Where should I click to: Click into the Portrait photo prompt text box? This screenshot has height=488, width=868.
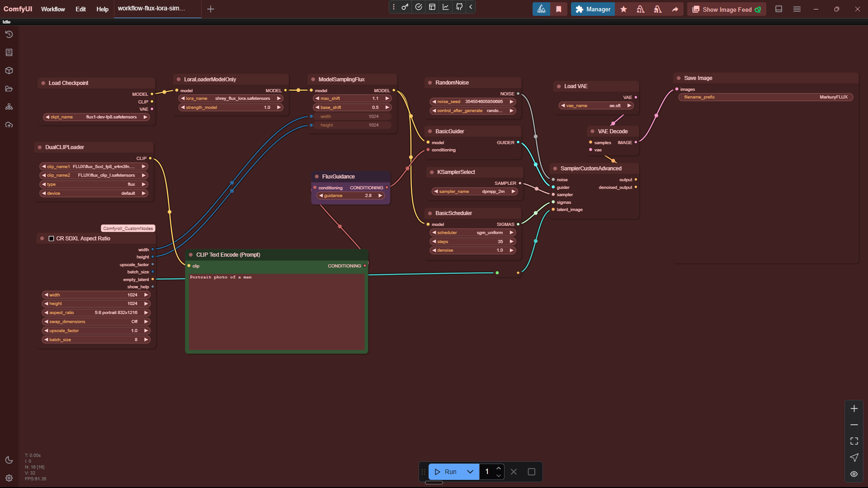[x=276, y=311]
